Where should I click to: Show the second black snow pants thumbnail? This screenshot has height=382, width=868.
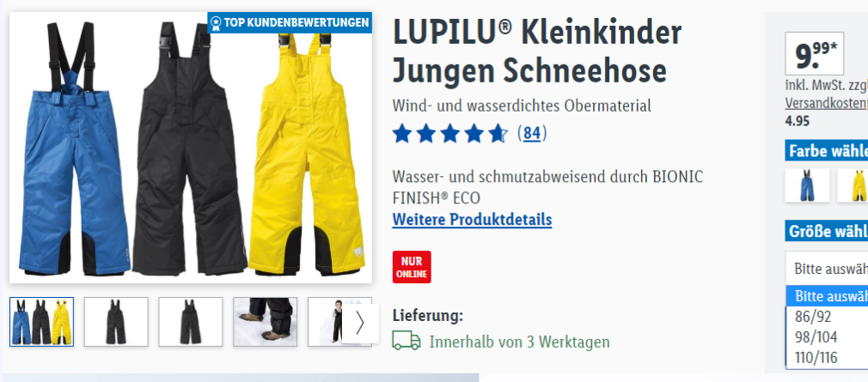click(116, 322)
